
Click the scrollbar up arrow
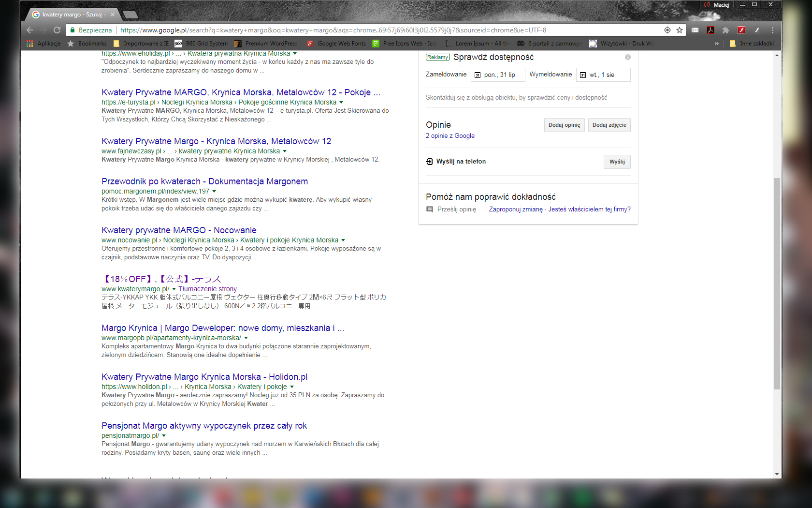(x=777, y=55)
